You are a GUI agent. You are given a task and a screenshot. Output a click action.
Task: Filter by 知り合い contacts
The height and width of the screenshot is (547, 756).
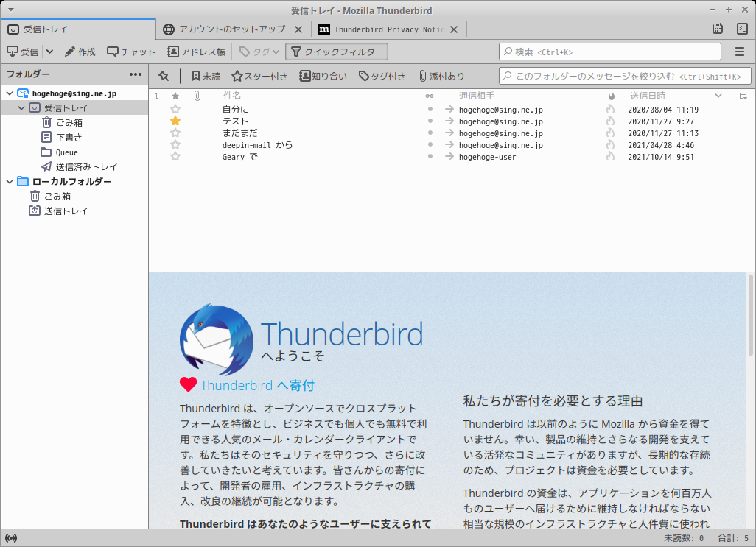pyautogui.click(x=323, y=76)
